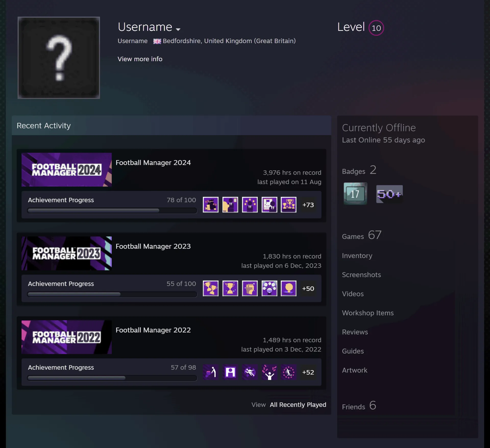Image resolution: width=490 pixels, height=448 pixels.
Task: Show the +52 more achievements for FM 2022
Action: 308,372
